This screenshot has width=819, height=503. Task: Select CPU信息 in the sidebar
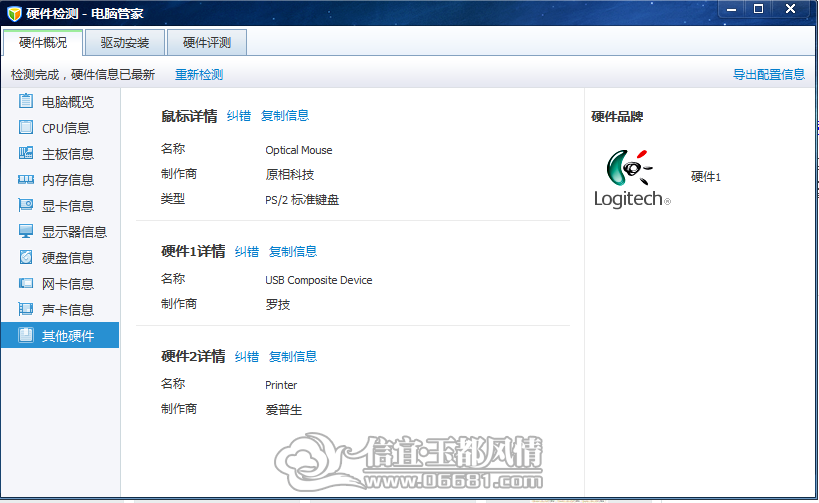pos(60,127)
